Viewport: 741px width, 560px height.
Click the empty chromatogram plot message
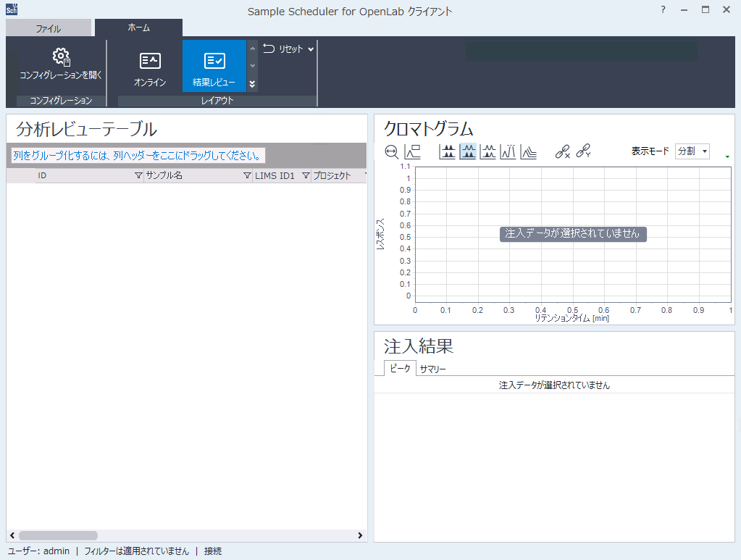[x=573, y=233]
